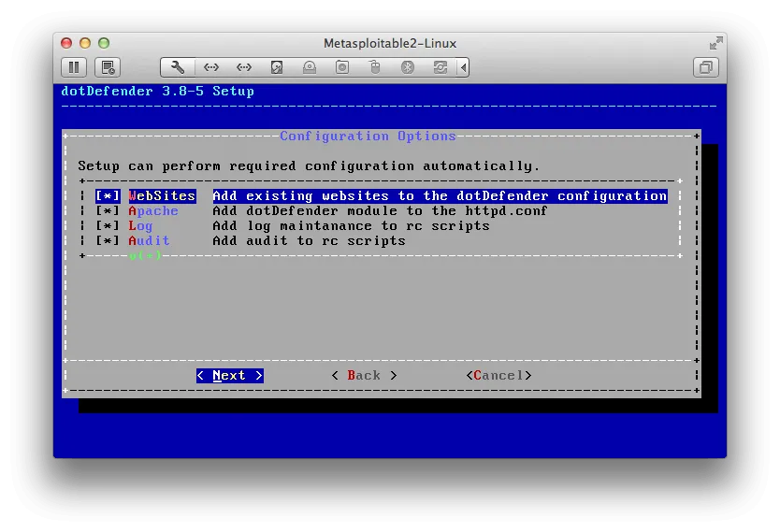This screenshot has width=780, height=532.
Task: Click the Bluetooth device icon
Action: coord(408,67)
